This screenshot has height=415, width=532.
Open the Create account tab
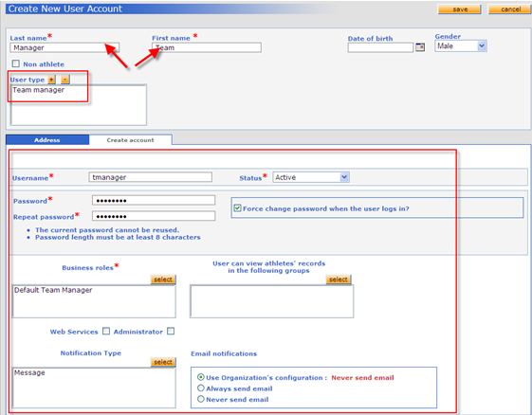tap(130, 139)
